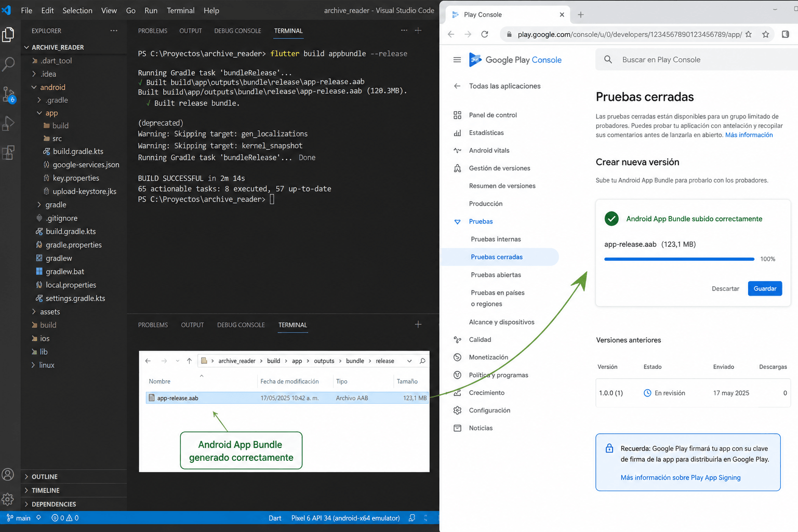798x532 pixels.
Task: Open the Accounts icon in activity bar
Action: pyautogui.click(x=8, y=474)
